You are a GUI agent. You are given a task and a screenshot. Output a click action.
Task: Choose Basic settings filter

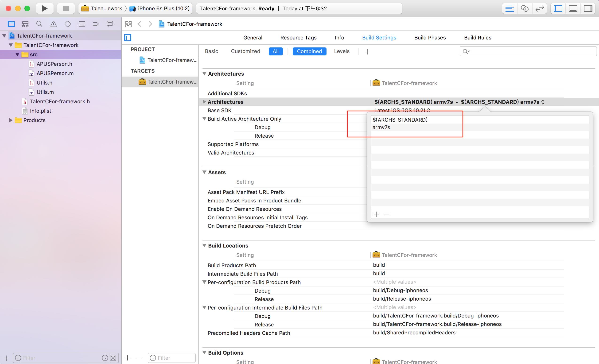tap(211, 51)
